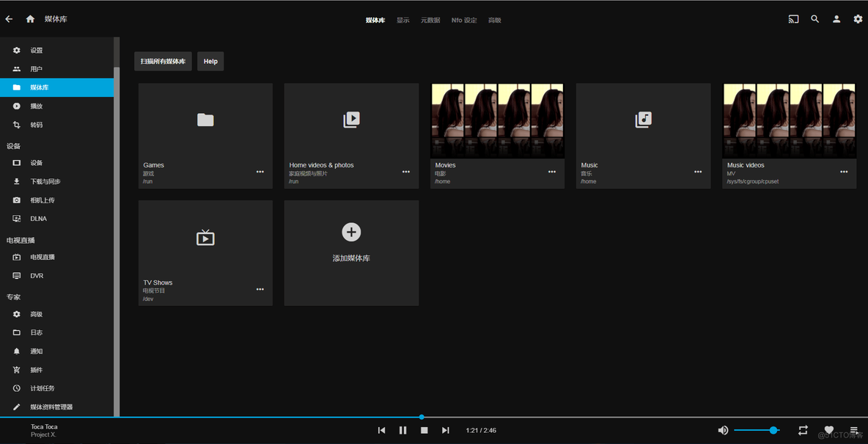Switch to the 元数据 tab
The image size is (868, 444).
(x=430, y=20)
